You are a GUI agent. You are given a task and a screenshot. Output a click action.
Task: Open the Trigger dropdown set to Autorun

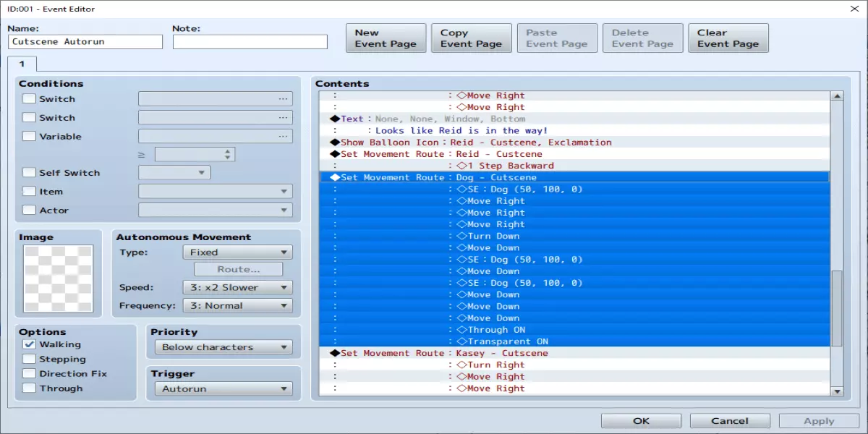223,389
